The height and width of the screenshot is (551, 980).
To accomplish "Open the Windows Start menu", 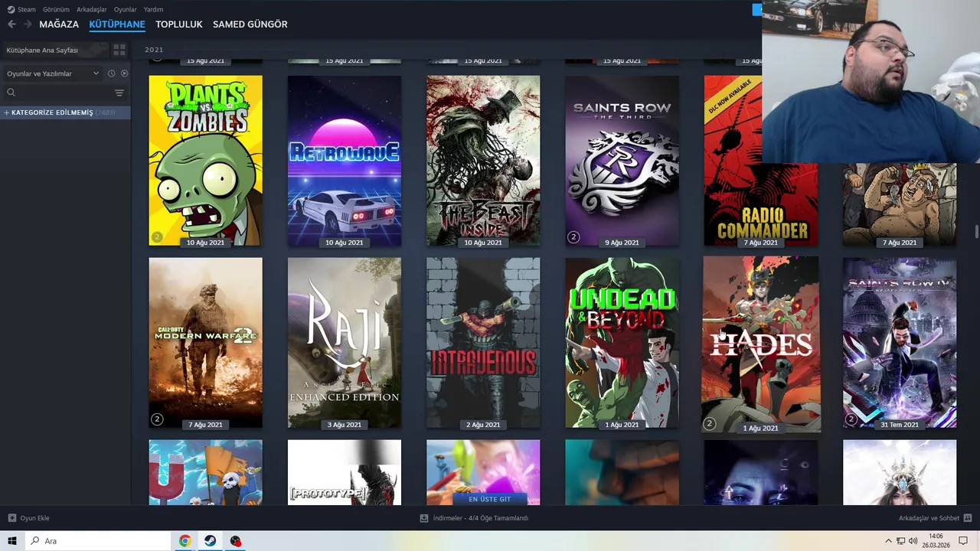I will point(12,541).
